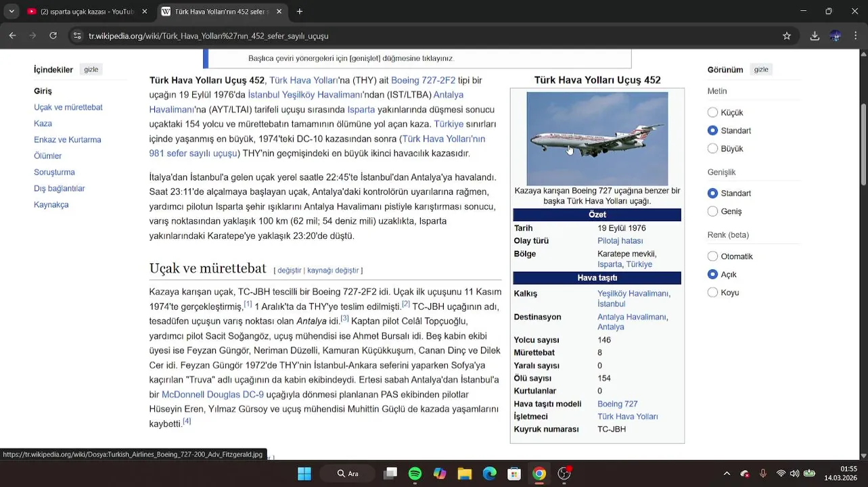This screenshot has width=868, height=487.
Task: Close the Türk Hava Yolları Wikipedia tab
Action: 279,11
